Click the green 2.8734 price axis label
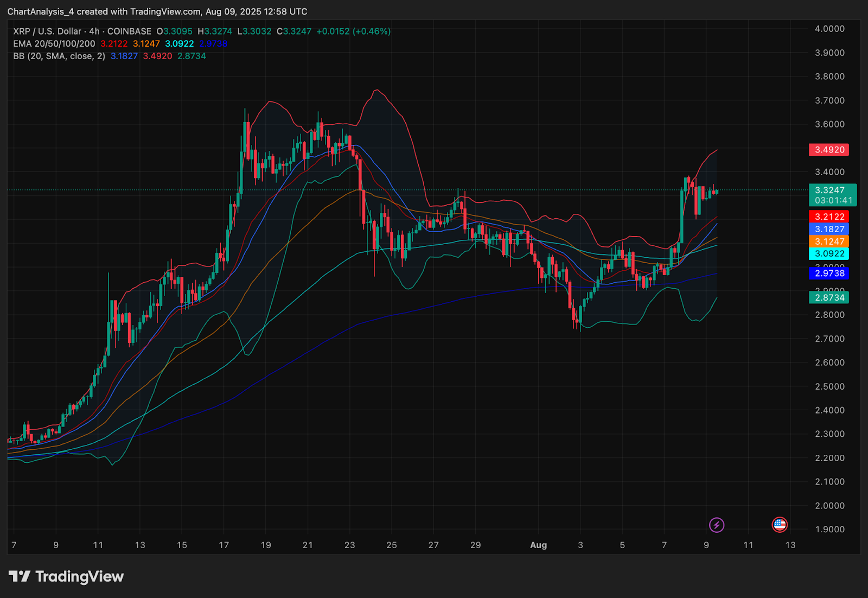 (x=829, y=297)
